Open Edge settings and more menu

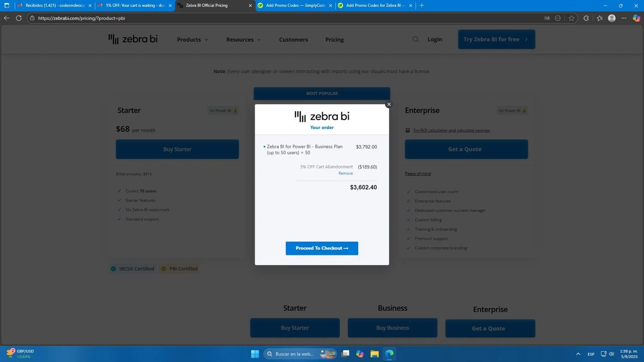624,18
